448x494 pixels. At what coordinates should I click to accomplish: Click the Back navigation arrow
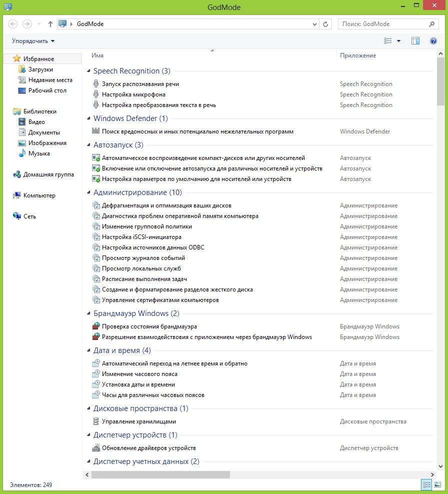click(x=12, y=24)
